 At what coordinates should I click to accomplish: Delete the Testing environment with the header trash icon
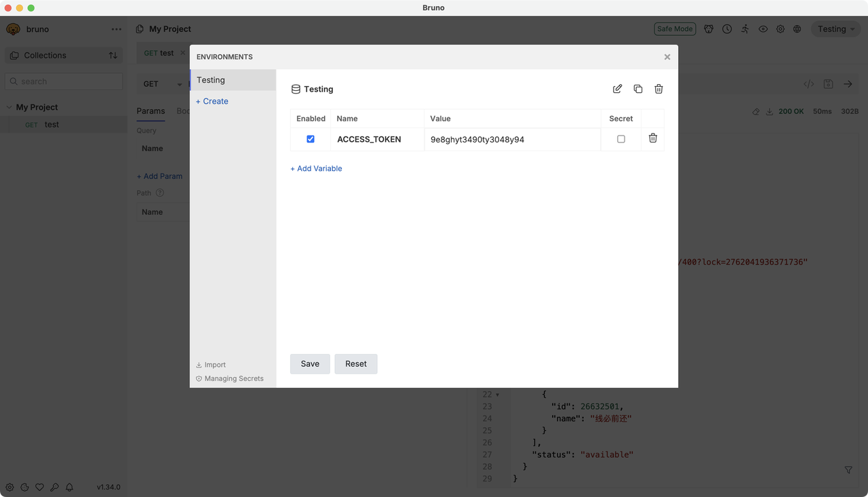[658, 89]
